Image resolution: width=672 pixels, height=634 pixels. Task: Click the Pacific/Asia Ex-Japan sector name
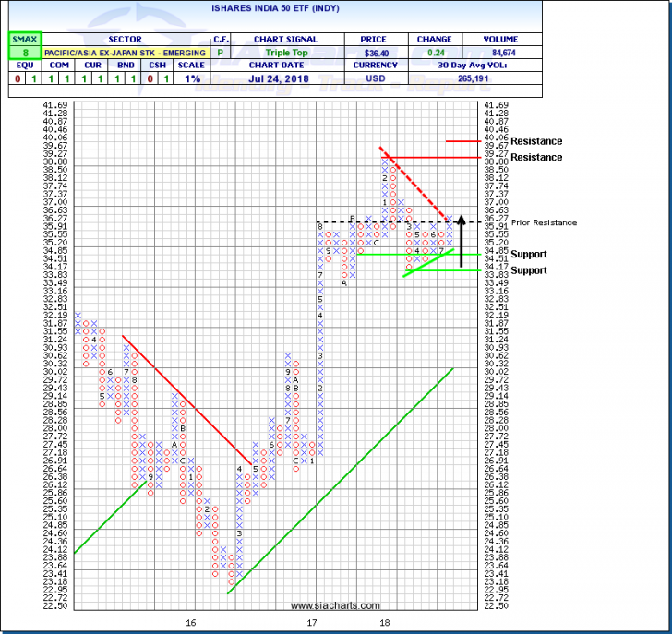(x=123, y=54)
